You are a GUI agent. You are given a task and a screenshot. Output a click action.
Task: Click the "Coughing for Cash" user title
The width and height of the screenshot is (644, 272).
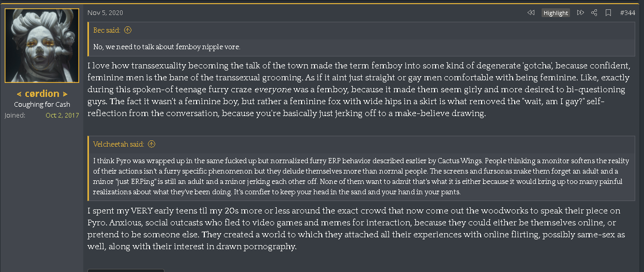click(x=42, y=105)
